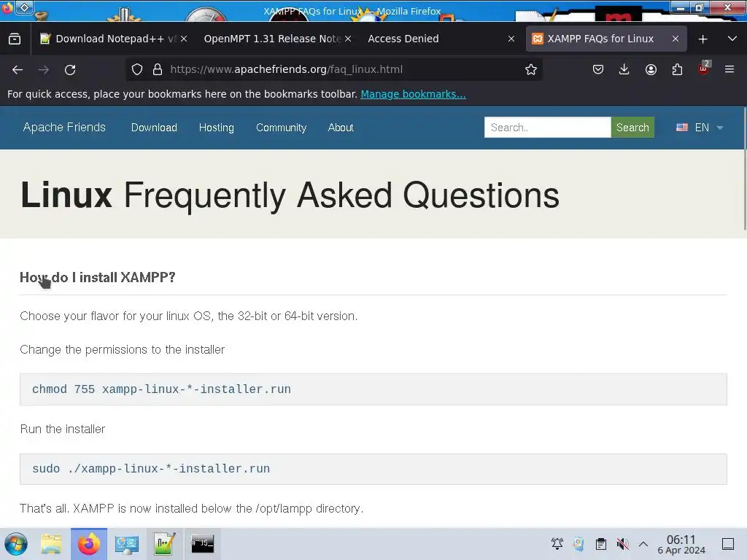Image resolution: width=747 pixels, height=560 pixels.
Task: Open Firefox application hamburger menu
Action: [729, 69]
